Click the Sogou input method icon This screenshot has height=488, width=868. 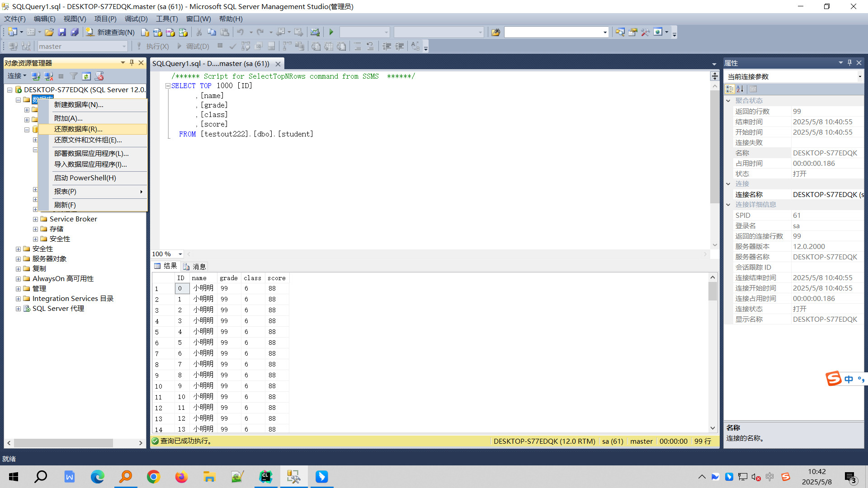click(833, 378)
